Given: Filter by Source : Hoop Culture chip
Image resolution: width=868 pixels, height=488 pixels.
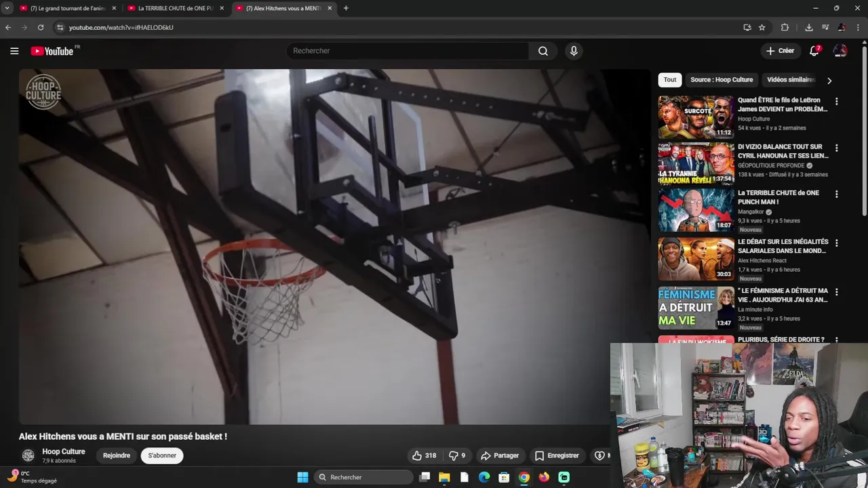Looking at the screenshot, I should [x=722, y=80].
